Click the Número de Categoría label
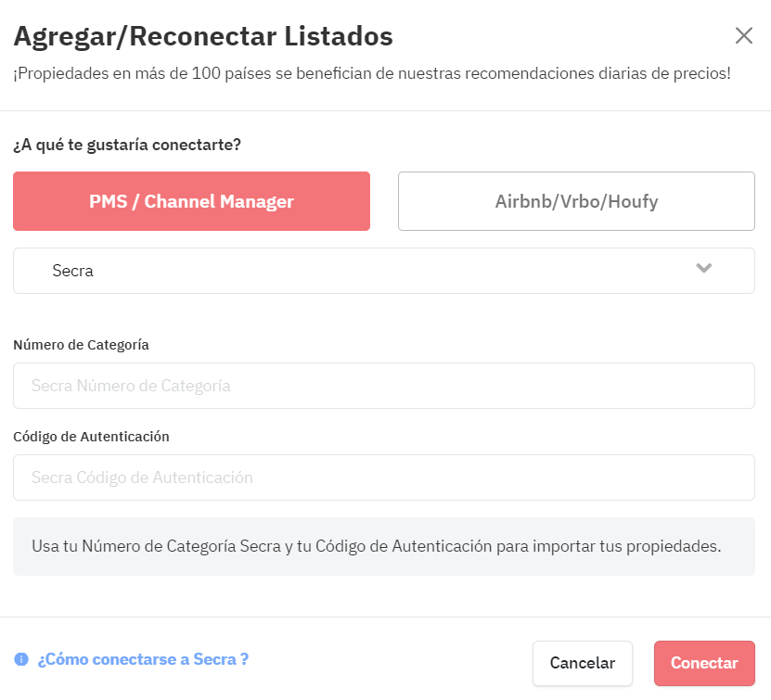Image resolution: width=771 pixels, height=700 pixels. pos(81,345)
